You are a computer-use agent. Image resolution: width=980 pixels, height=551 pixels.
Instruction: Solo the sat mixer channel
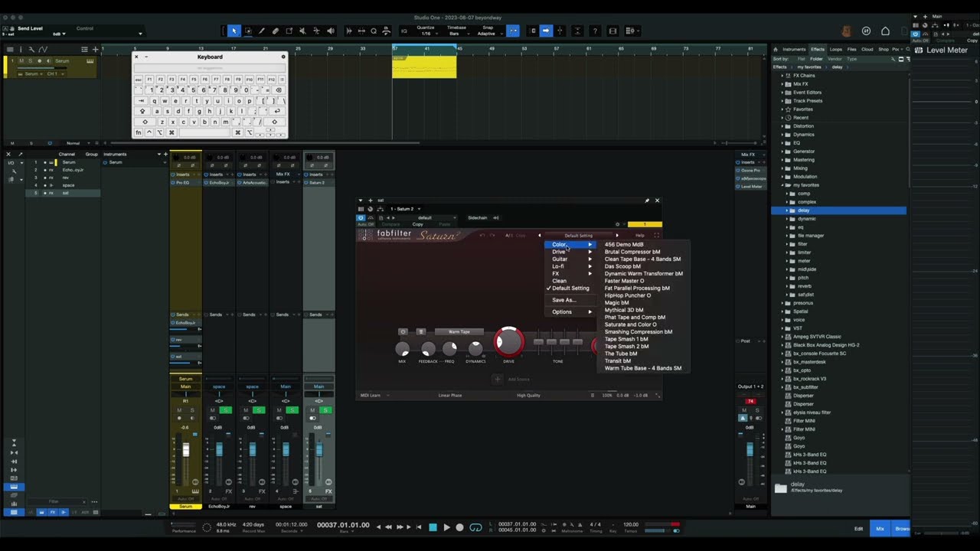click(325, 410)
